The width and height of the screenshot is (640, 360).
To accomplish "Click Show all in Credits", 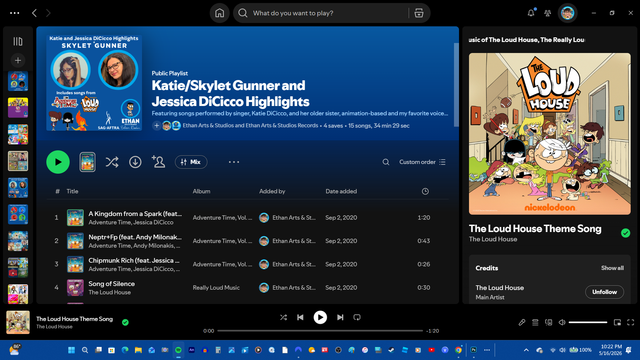I will [x=612, y=268].
